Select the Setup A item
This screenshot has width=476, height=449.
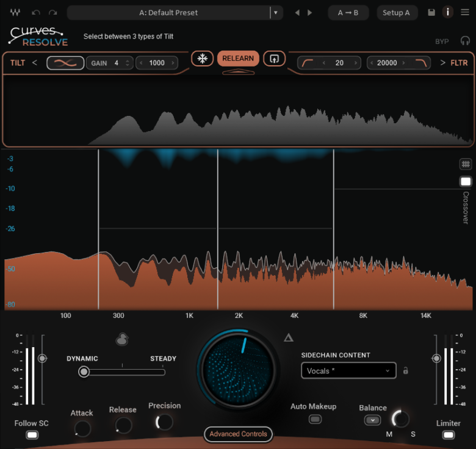click(396, 13)
